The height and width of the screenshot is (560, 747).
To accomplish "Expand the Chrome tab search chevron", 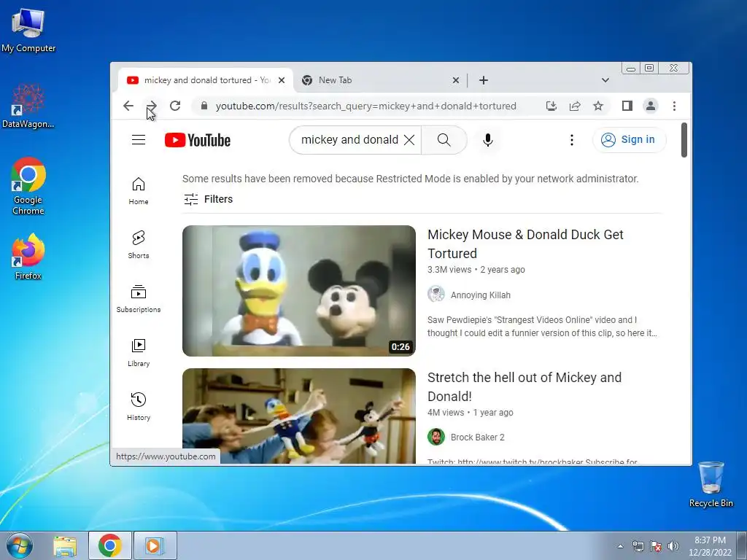I will click(x=605, y=80).
